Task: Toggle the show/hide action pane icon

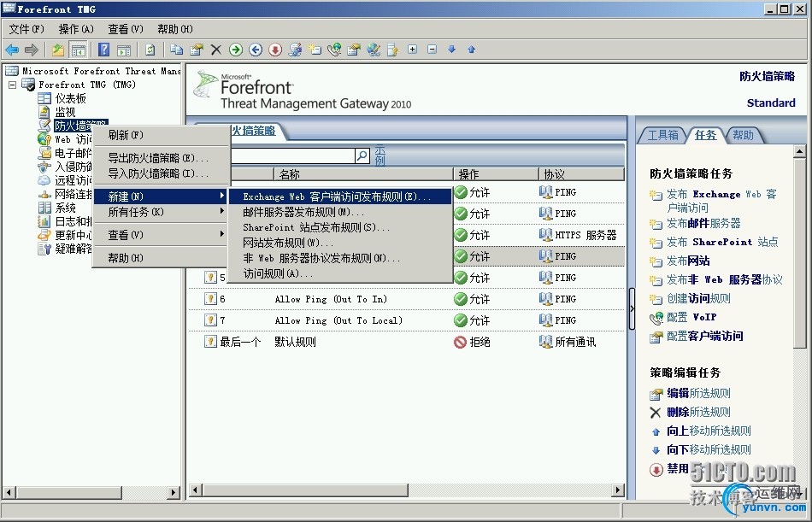Action: coord(124,50)
